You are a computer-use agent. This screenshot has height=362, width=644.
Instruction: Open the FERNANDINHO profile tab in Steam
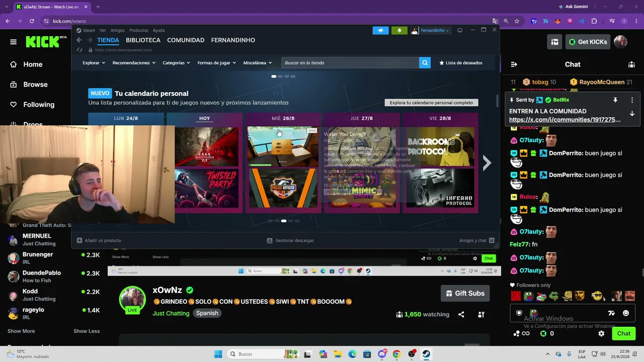[x=233, y=40]
